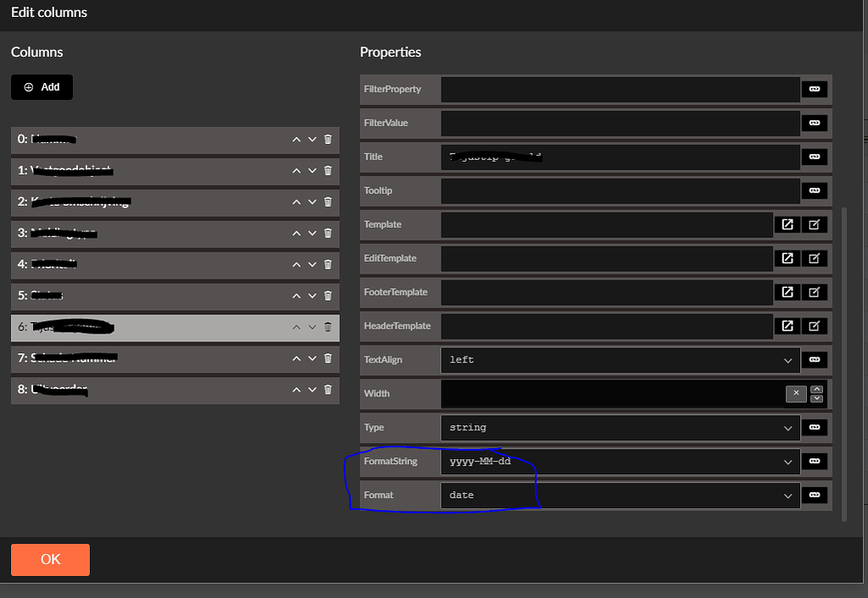Click the HeaderTemplate input field
Screen dimensions: 868x598
[607, 325]
